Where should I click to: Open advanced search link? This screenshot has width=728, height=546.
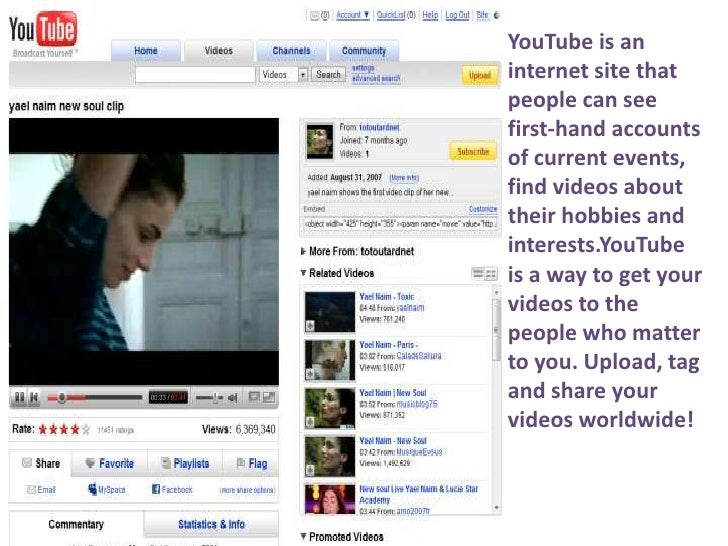(376, 78)
